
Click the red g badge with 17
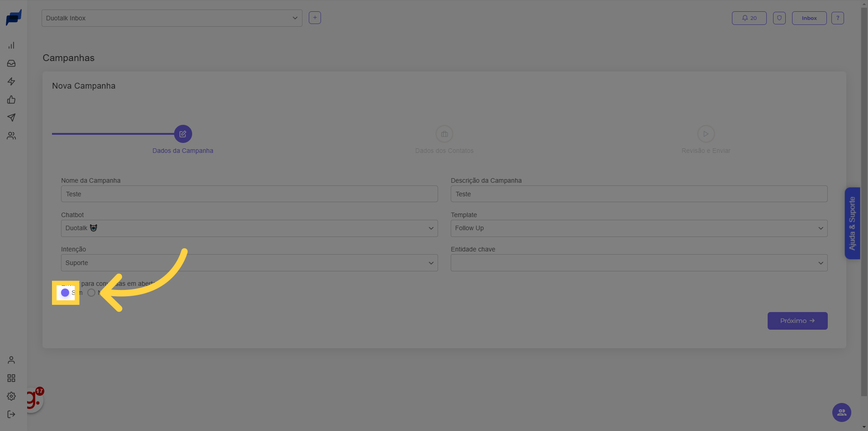(x=34, y=399)
